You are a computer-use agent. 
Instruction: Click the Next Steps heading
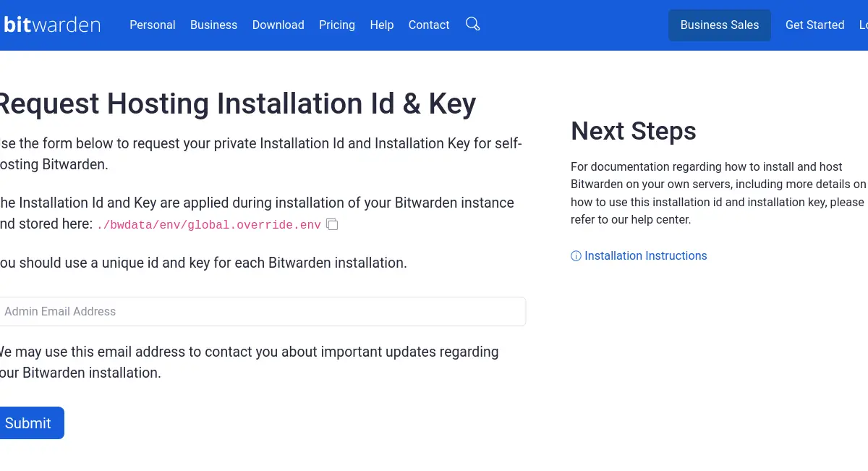[634, 131]
